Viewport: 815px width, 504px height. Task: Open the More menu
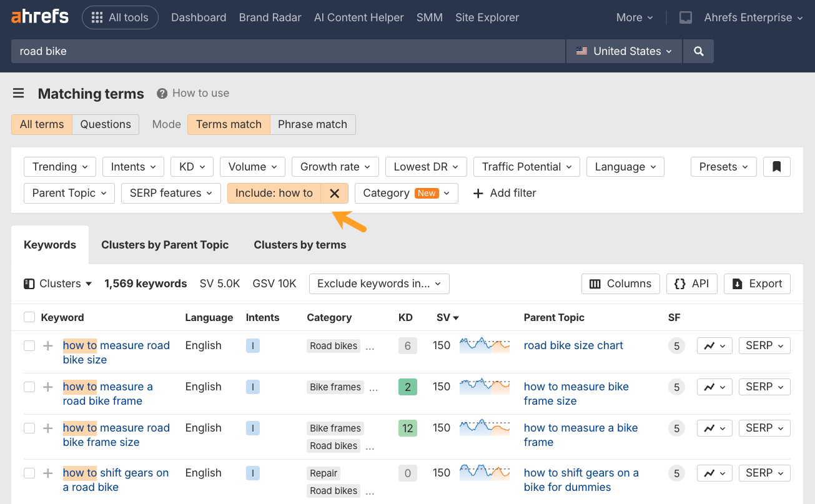point(634,17)
